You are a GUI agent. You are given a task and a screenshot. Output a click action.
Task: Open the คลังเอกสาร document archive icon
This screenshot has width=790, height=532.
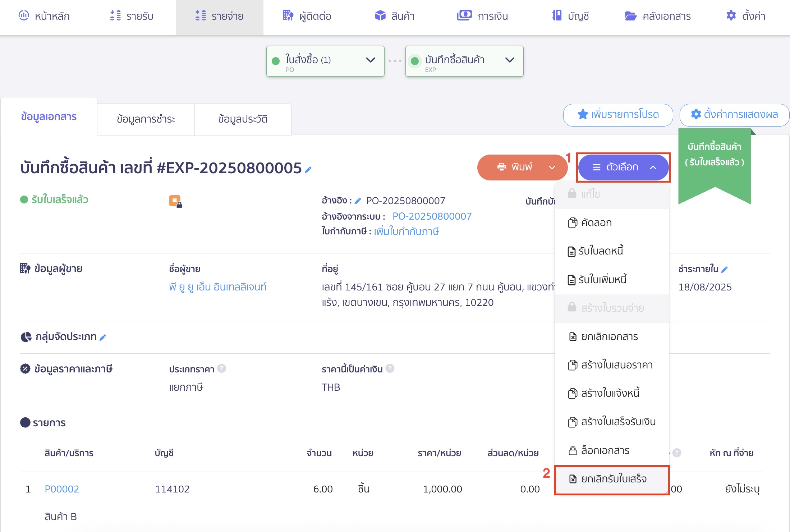(631, 16)
